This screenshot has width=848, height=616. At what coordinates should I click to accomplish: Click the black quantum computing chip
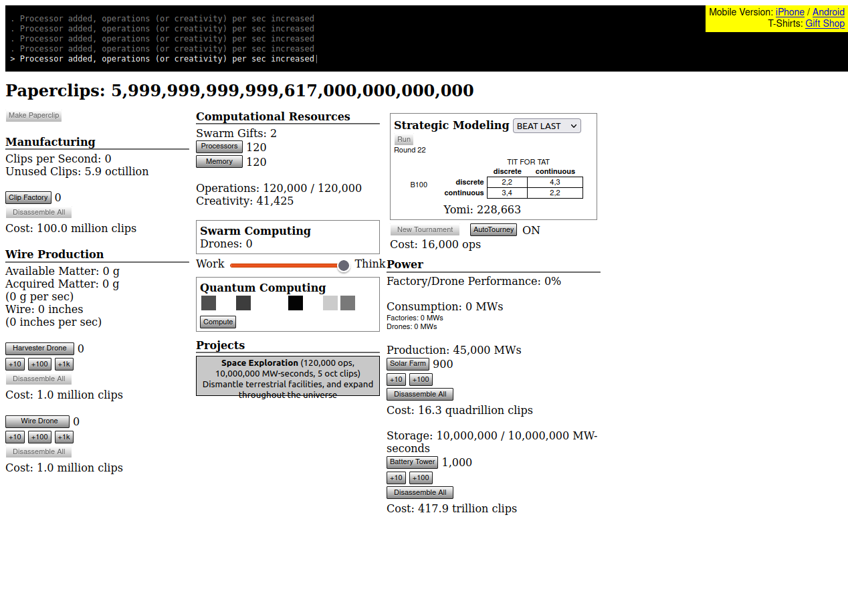point(296,303)
